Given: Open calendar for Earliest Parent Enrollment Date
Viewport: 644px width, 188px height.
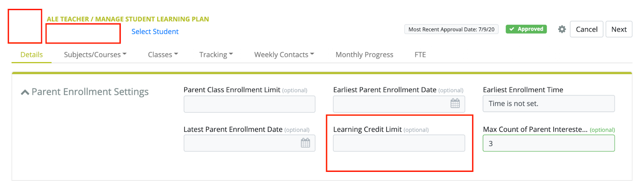Looking at the screenshot, I should pos(455,104).
